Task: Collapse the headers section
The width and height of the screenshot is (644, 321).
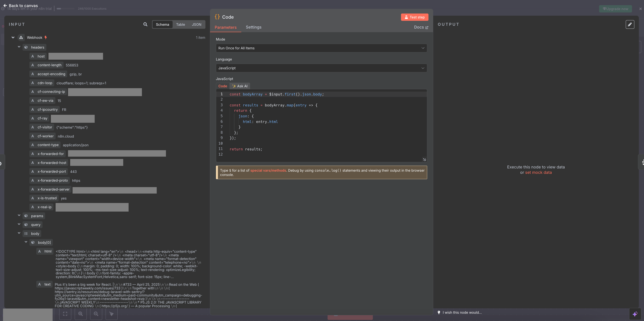Action: pos(19,47)
